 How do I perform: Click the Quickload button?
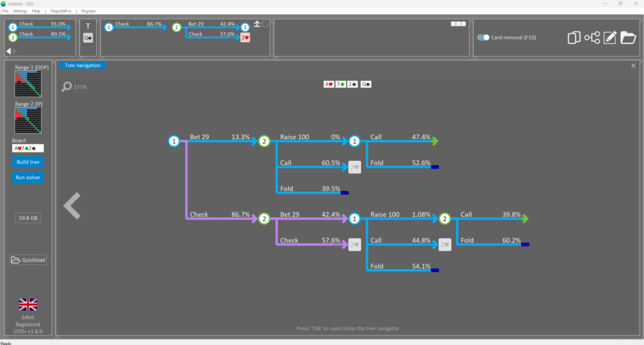click(28, 260)
